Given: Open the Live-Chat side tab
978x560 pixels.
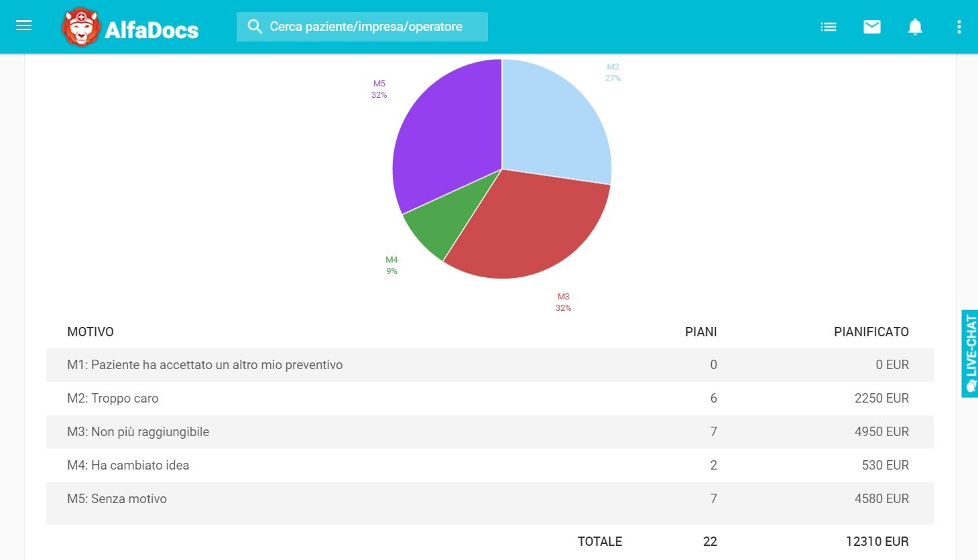Looking at the screenshot, I should pyautogui.click(x=969, y=354).
